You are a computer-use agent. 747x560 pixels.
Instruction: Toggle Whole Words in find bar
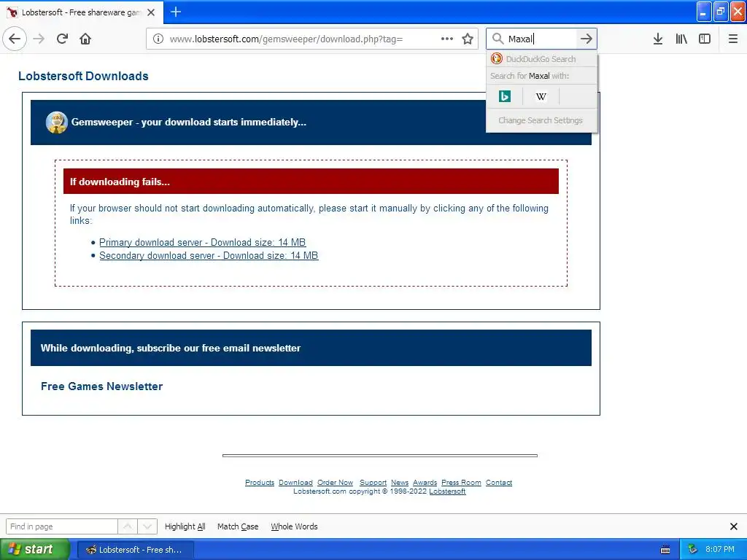294,526
